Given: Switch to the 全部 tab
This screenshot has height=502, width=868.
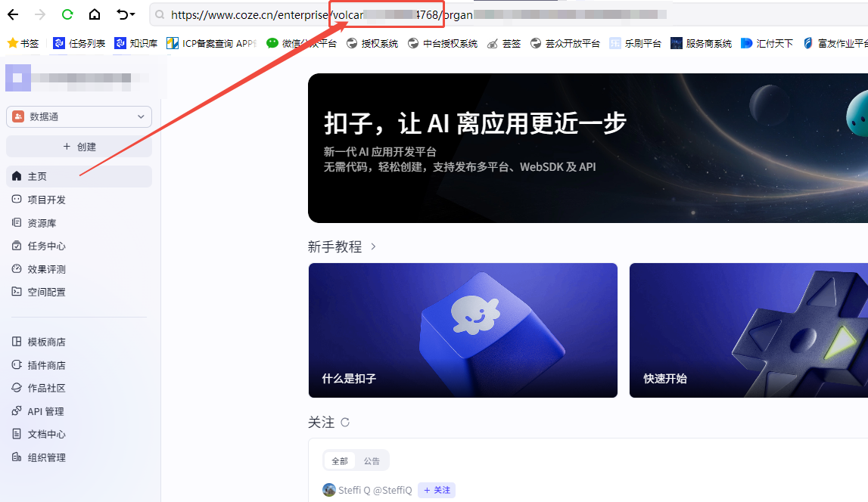Looking at the screenshot, I should coord(339,460).
